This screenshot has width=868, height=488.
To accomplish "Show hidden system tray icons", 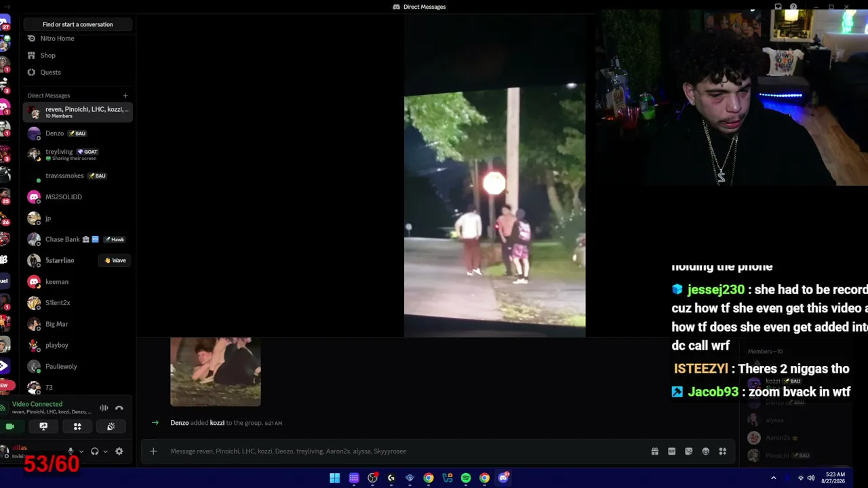I will point(773,478).
